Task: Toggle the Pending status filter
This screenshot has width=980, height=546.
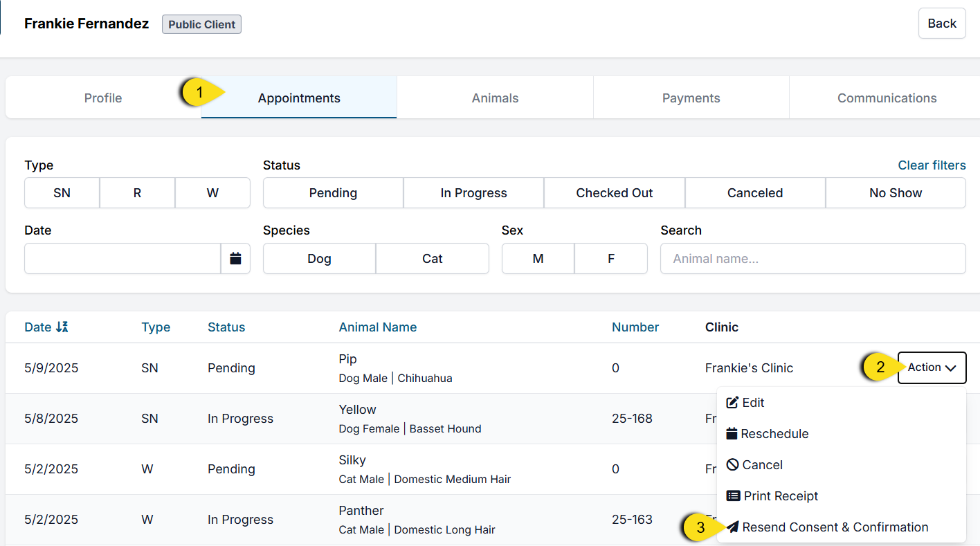Action: coord(333,193)
